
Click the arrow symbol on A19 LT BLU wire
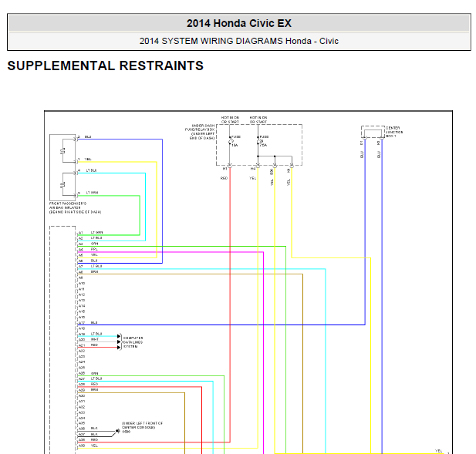[119, 336]
